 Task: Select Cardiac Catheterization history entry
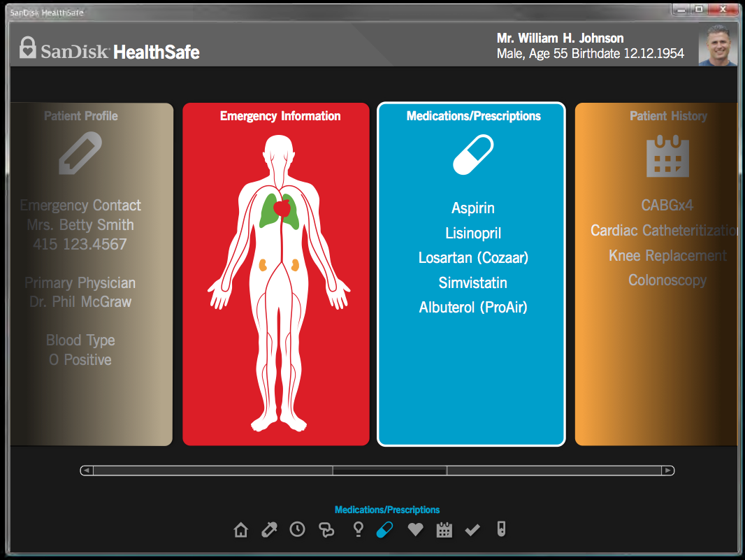(x=664, y=231)
